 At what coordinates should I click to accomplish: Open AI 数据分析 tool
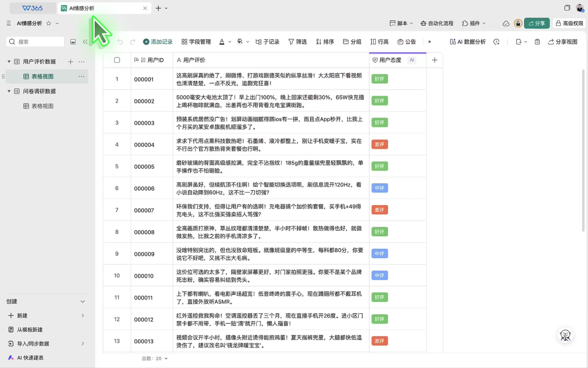point(468,42)
